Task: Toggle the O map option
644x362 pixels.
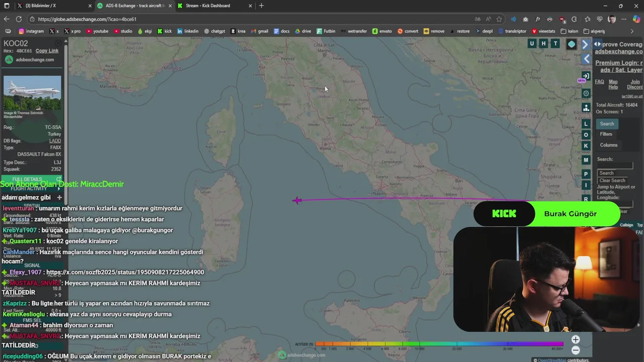Action: pos(586,135)
